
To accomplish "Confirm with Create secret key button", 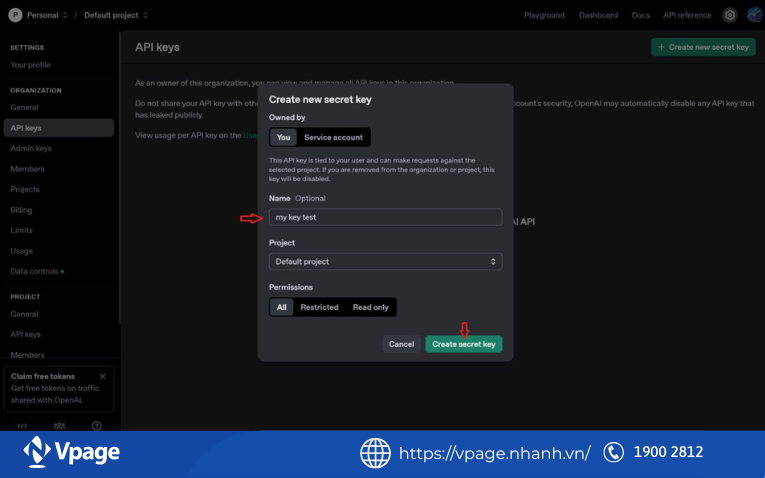I will [x=463, y=344].
